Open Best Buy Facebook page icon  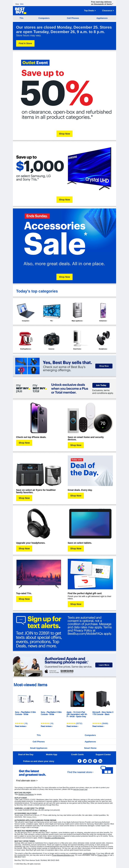click(x=80, y=761)
